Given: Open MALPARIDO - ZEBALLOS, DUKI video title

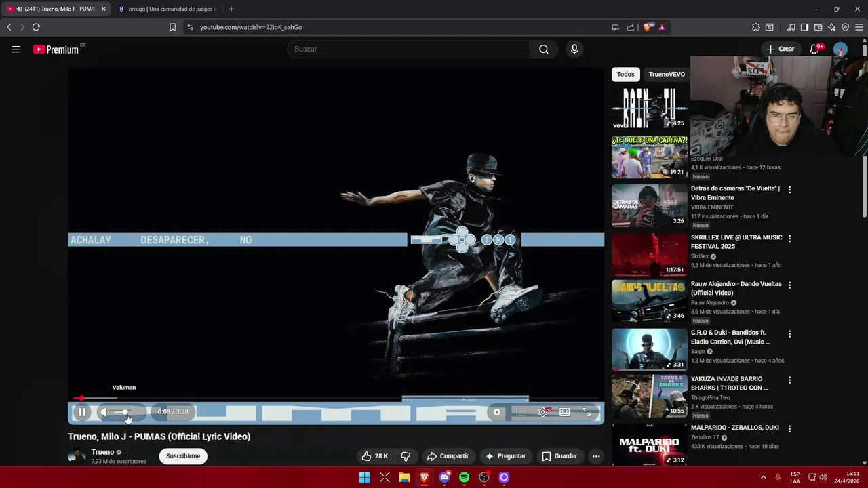Looking at the screenshot, I should point(735,428).
